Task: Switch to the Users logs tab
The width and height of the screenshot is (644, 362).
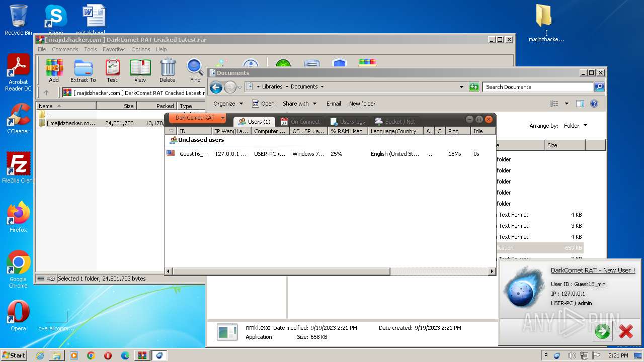Action: pos(348,122)
